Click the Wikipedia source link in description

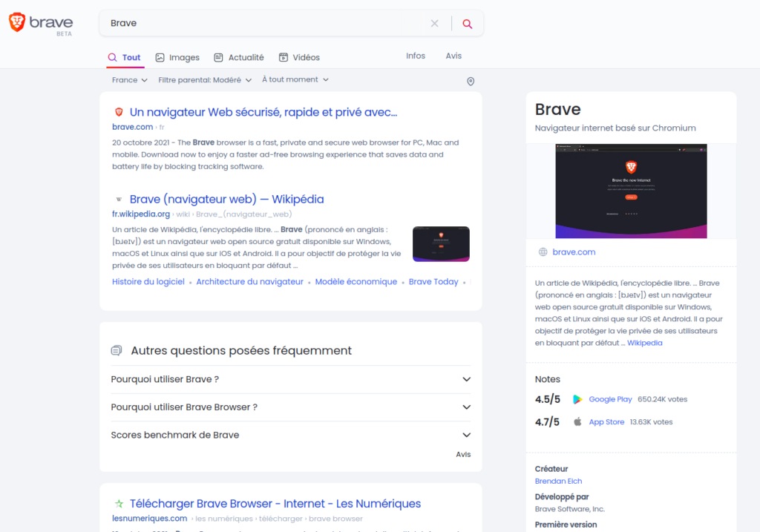tap(645, 343)
